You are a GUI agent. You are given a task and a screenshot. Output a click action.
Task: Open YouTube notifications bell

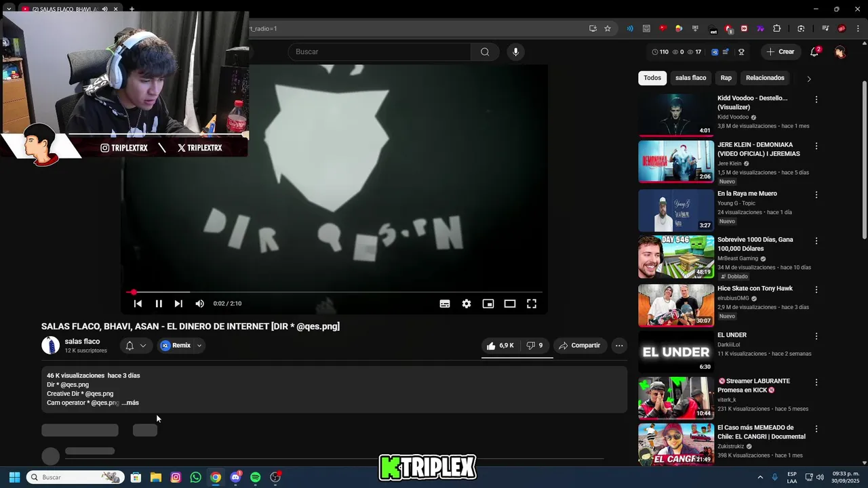click(x=814, y=52)
